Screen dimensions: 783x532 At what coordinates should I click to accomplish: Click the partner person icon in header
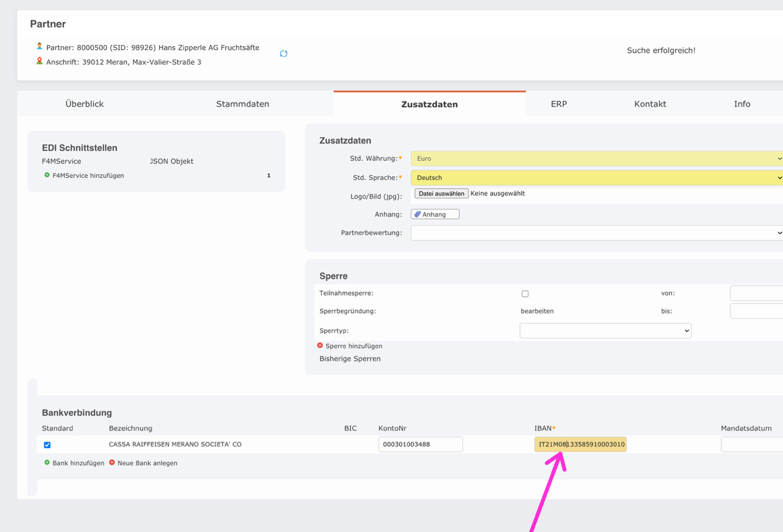(x=39, y=47)
